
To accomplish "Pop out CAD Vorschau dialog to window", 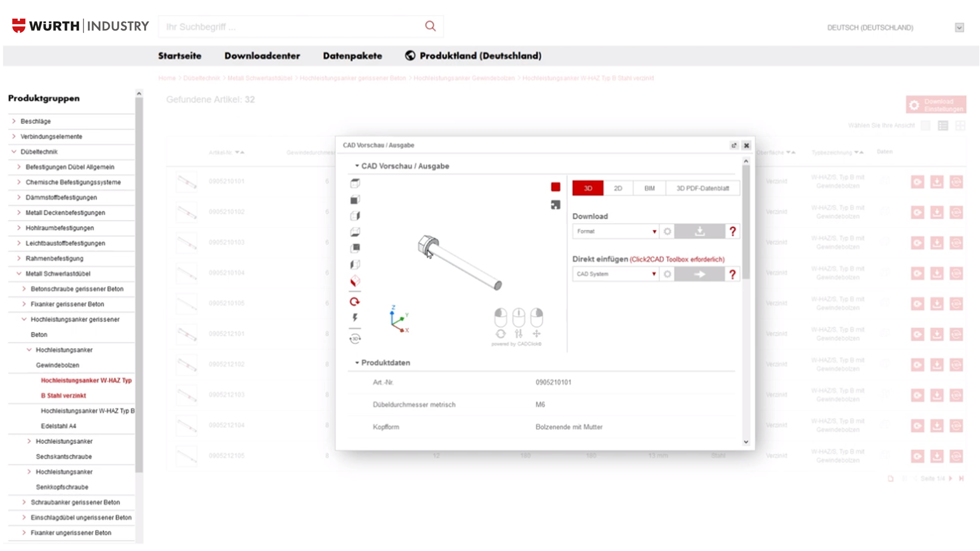I will [734, 145].
